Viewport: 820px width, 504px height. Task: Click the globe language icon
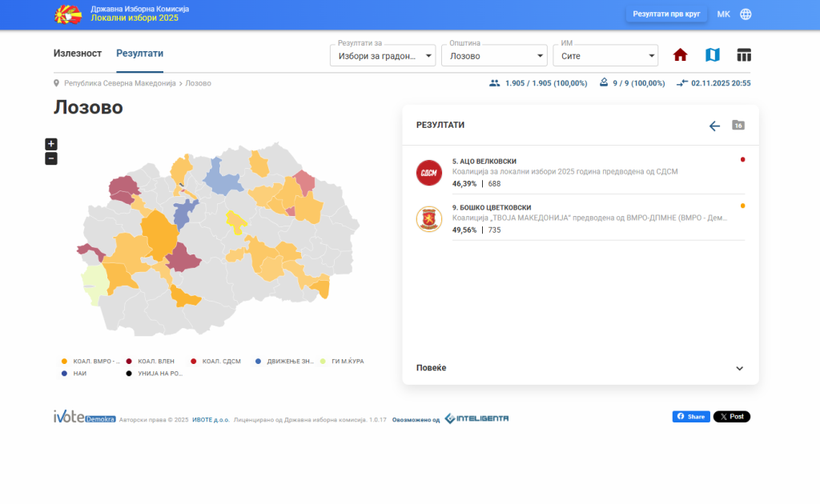746,14
